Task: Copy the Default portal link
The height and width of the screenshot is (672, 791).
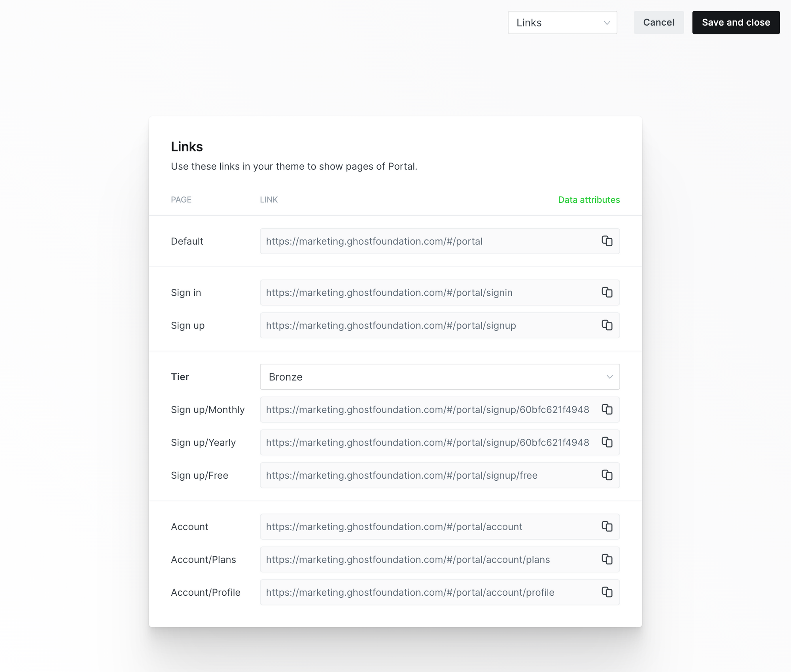Action: (x=607, y=241)
